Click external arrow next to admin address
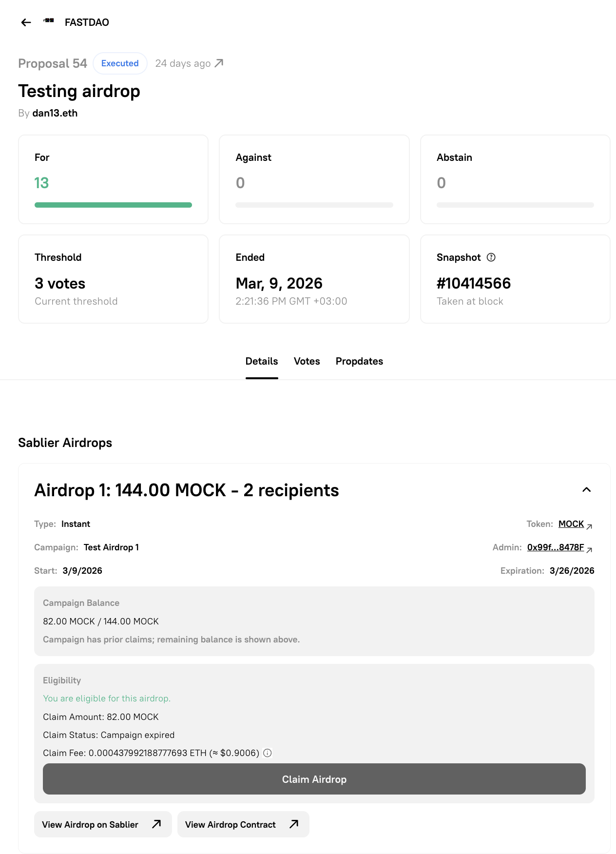Image resolution: width=616 pixels, height=854 pixels. point(589,550)
